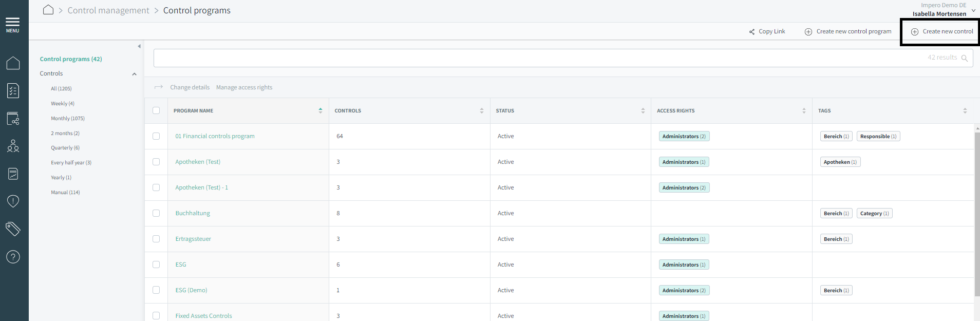
Task: Select the Apotheken (Test) row checkbox
Action: tap(156, 162)
